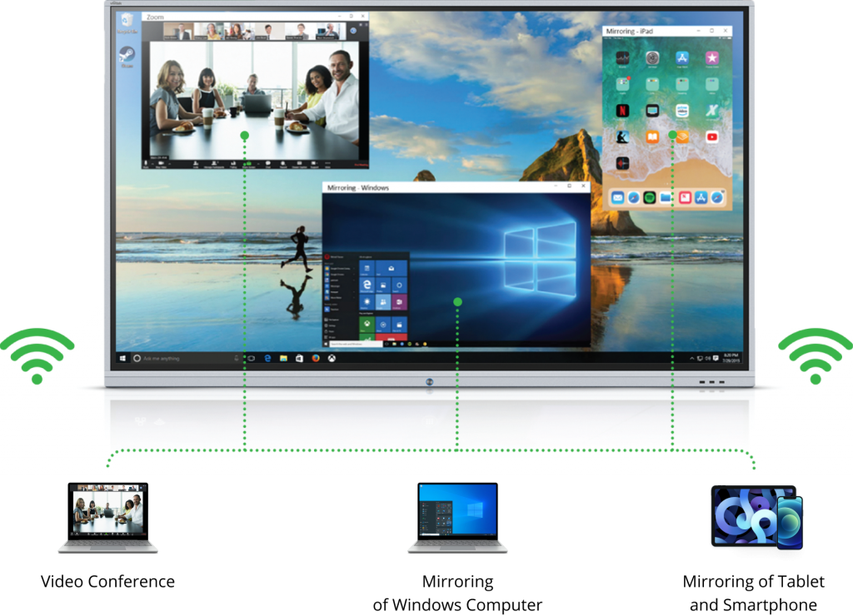
Task: Mute the microphone in Zoom toolbar
Action: tap(146, 163)
